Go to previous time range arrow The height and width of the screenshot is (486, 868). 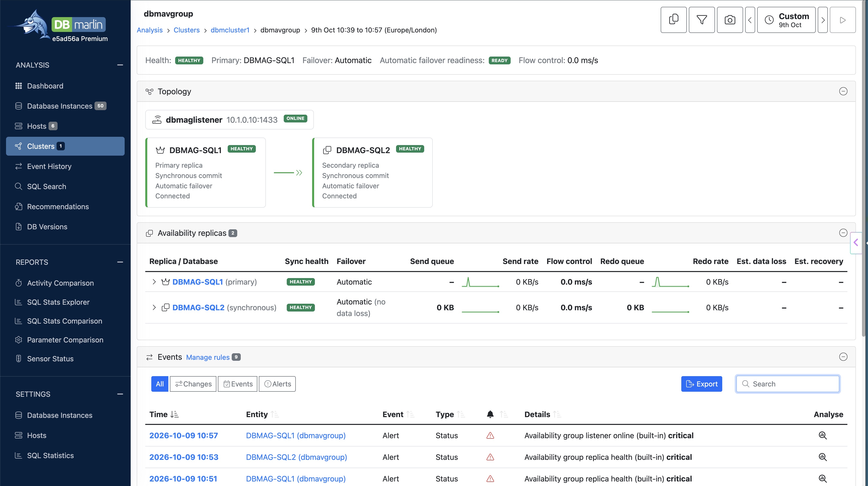[x=750, y=20]
